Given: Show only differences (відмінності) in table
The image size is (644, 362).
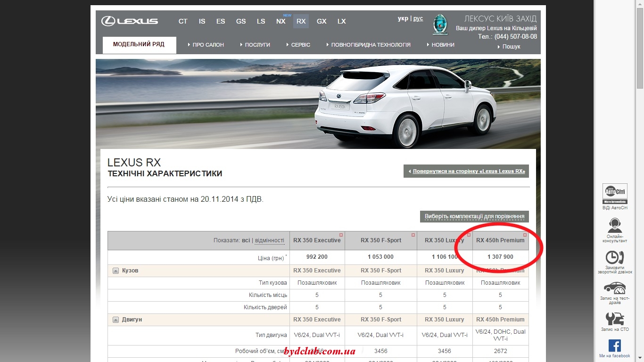Looking at the screenshot, I should click(x=269, y=240).
